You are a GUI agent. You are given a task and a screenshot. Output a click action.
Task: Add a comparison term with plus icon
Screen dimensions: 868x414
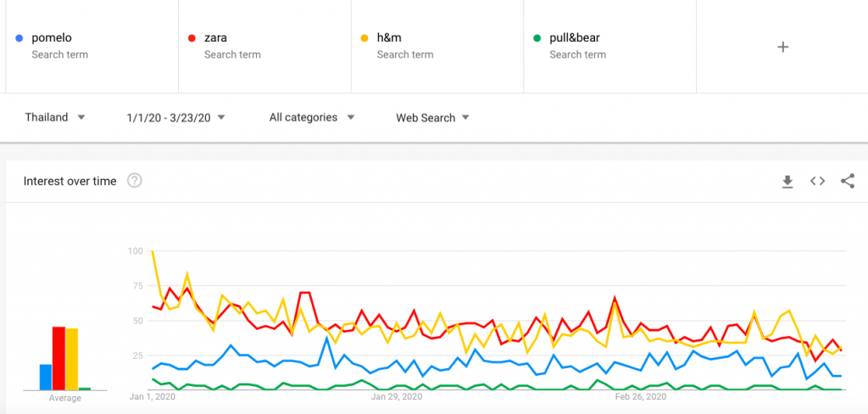782,47
